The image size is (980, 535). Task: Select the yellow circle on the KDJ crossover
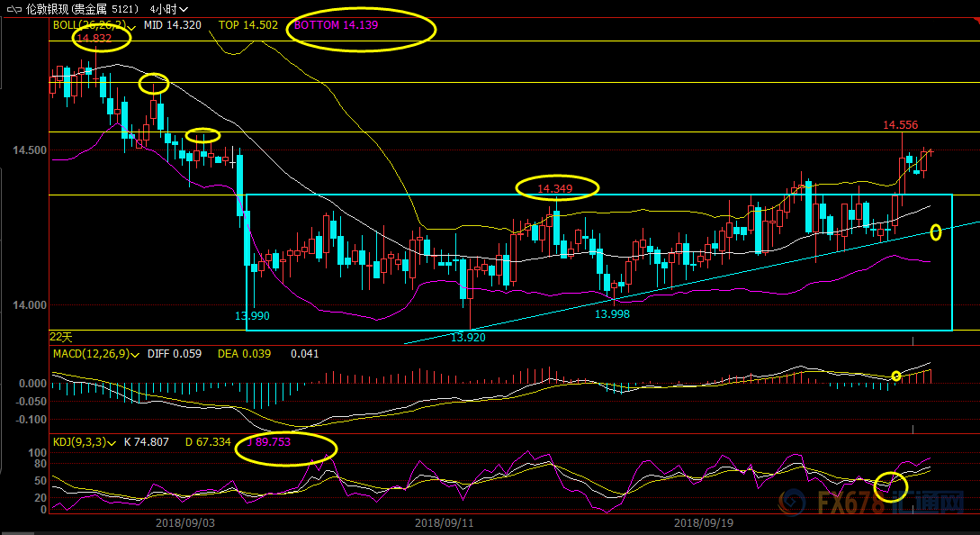(x=891, y=485)
